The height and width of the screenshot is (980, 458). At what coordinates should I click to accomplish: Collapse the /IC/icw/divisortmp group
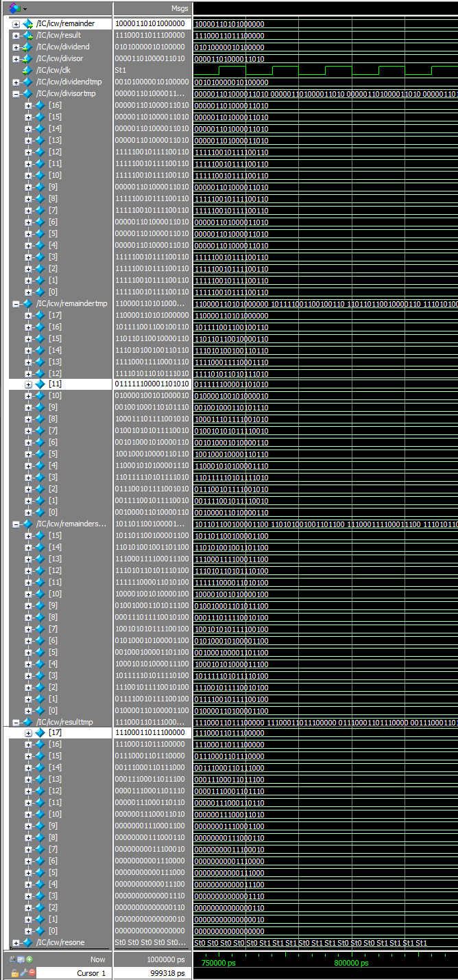click(16, 93)
